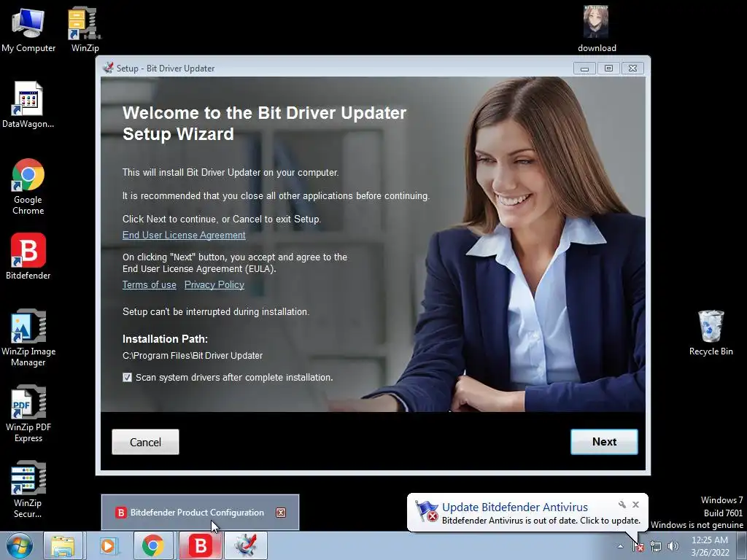This screenshot has width=747, height=560.
Task: Open the Recycle Bin
Action: (711, 332)
